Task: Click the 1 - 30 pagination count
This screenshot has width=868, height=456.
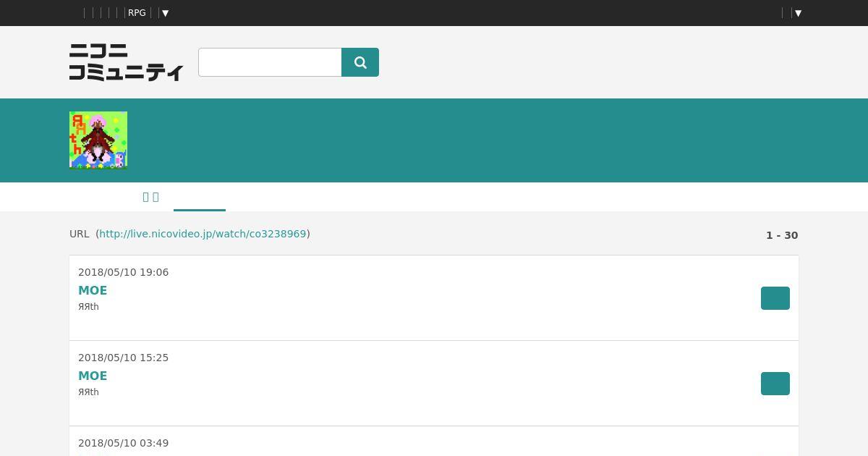Action: pyautogui.click(x=782, y=235)
